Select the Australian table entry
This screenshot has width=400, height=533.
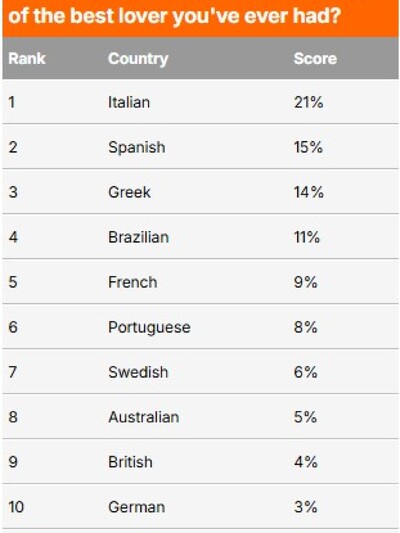pyautogui.click(x=143, y=417)
